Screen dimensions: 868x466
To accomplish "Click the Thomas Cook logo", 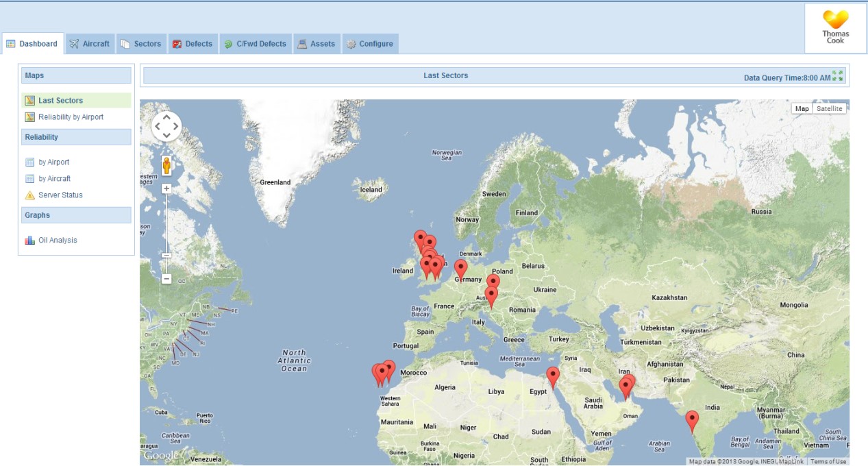I will (x=835, y=29).
